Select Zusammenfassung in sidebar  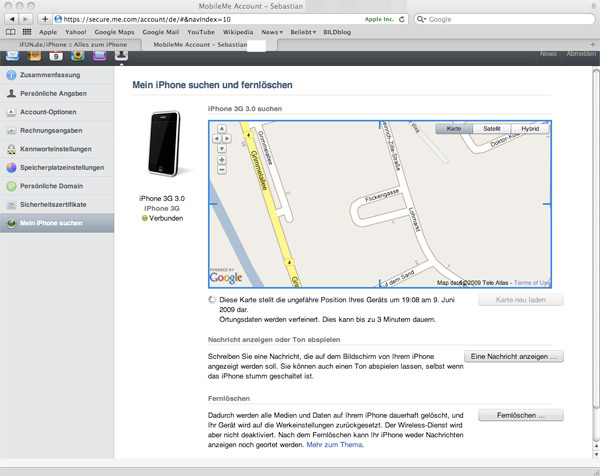pos(57,75)
